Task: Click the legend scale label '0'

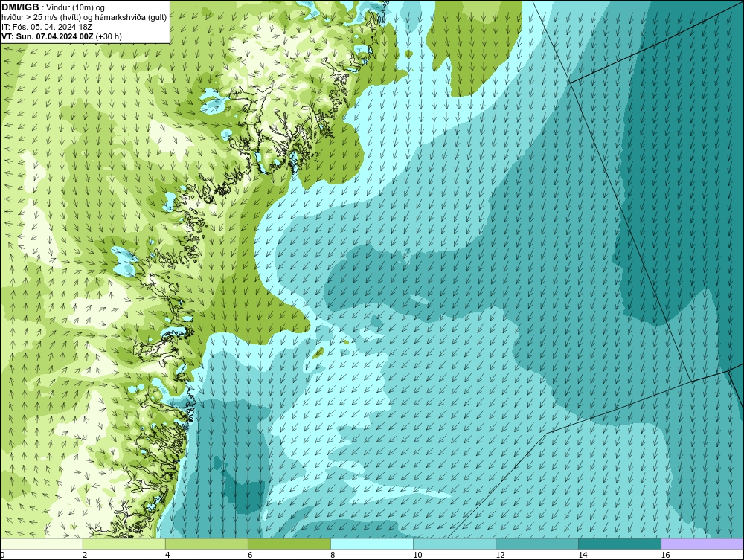Action: pyautogui.click(x=2, y=555)
